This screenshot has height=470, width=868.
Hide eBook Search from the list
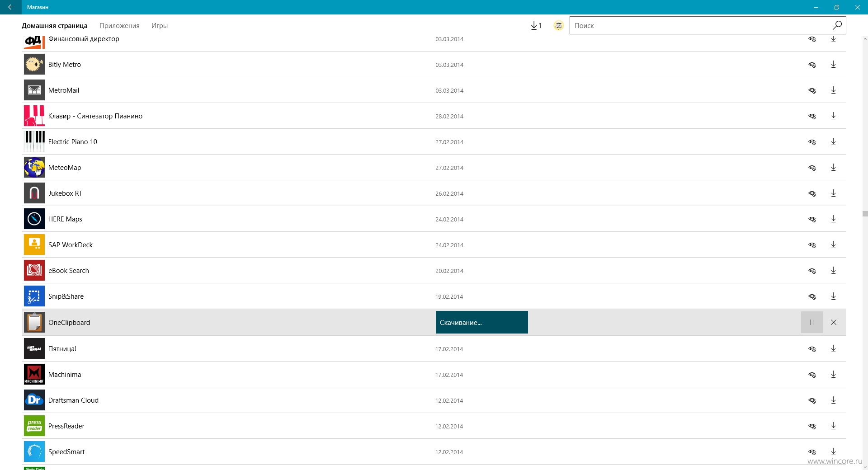pos(812,271)
